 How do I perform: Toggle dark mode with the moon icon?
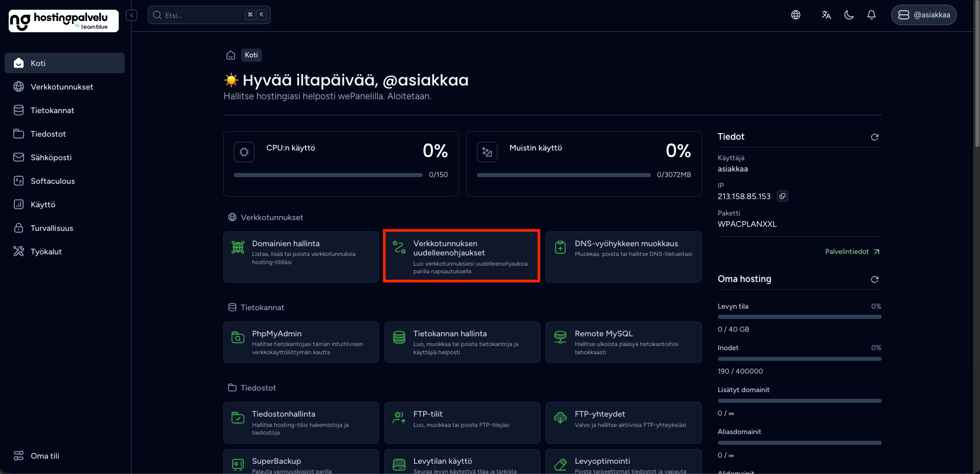pos(849,15)
